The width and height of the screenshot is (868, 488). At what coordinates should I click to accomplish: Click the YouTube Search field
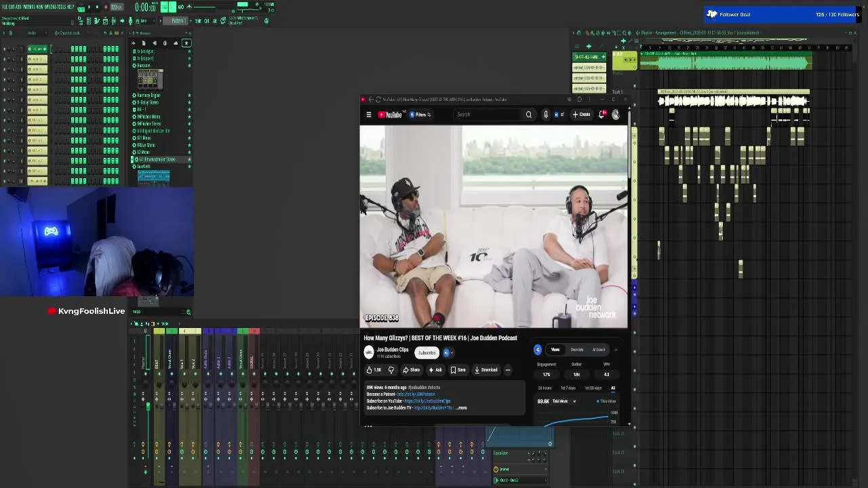(x=488, y=115)
